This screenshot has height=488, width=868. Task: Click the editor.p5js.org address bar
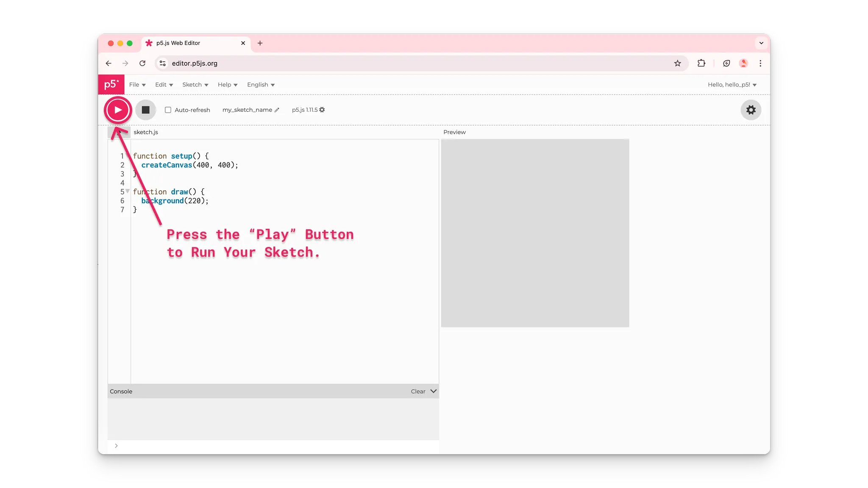coord(195,63)
